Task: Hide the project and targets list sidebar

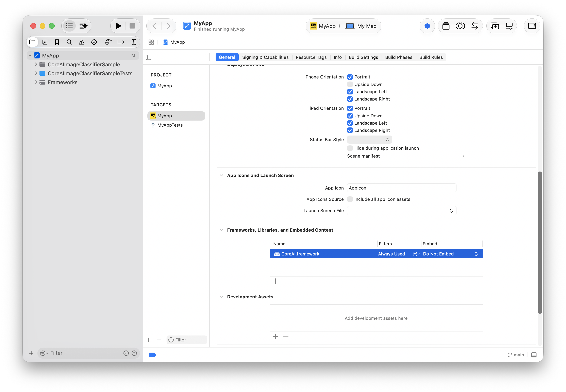Action: coord(149,57)
